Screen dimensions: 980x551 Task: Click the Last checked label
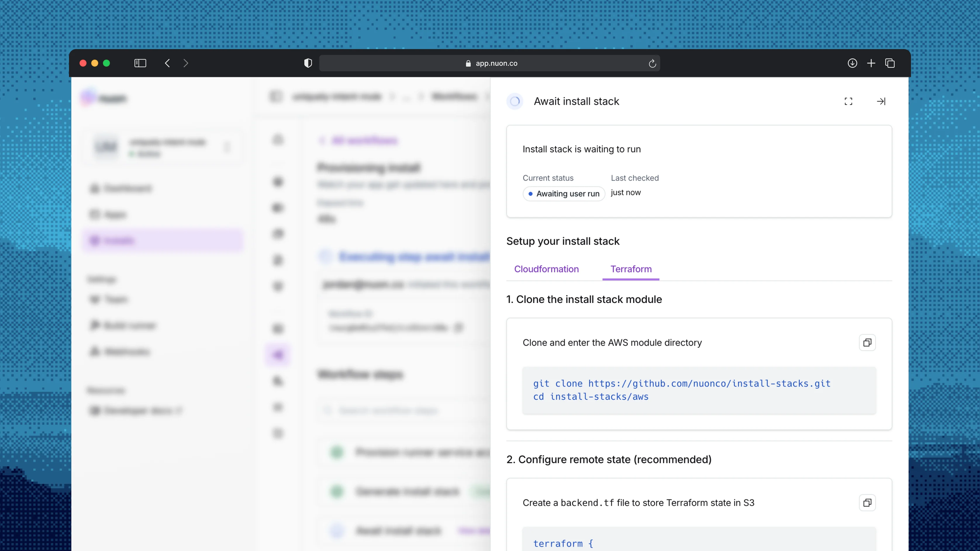click(x=634, y=178)
